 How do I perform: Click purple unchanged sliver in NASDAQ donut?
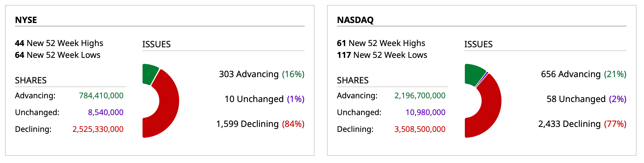pyautogui.click(x=482, y=80)
